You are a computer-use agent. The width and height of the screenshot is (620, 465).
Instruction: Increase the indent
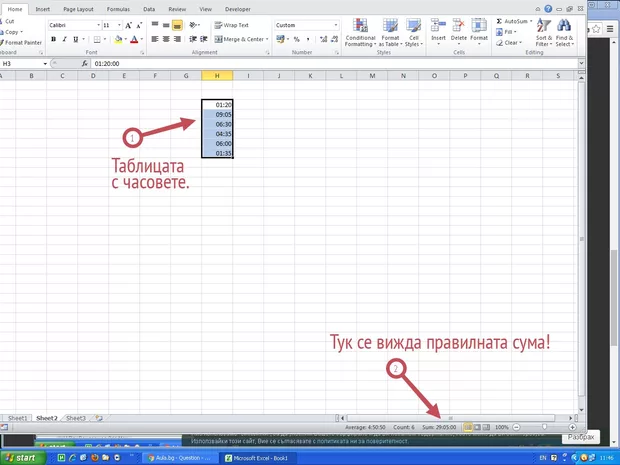[x=204, y=39]
